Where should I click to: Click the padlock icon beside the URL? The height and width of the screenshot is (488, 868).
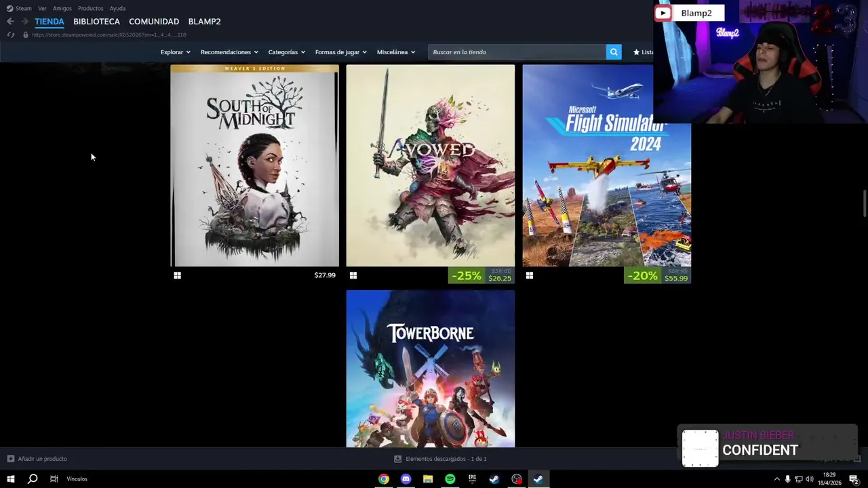[x=26, y=35]
